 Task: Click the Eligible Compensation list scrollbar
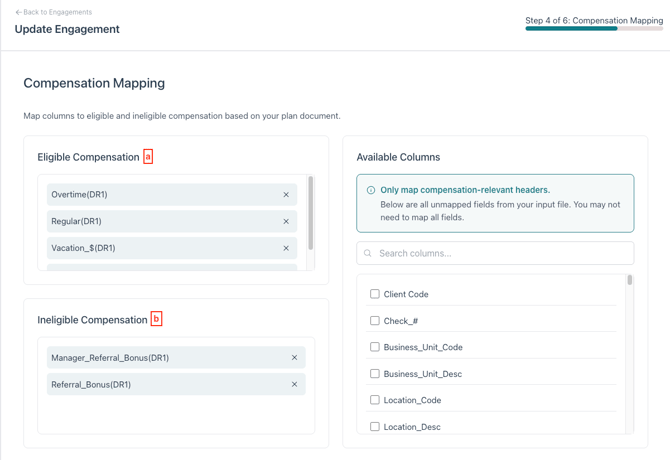coord(311,213)
